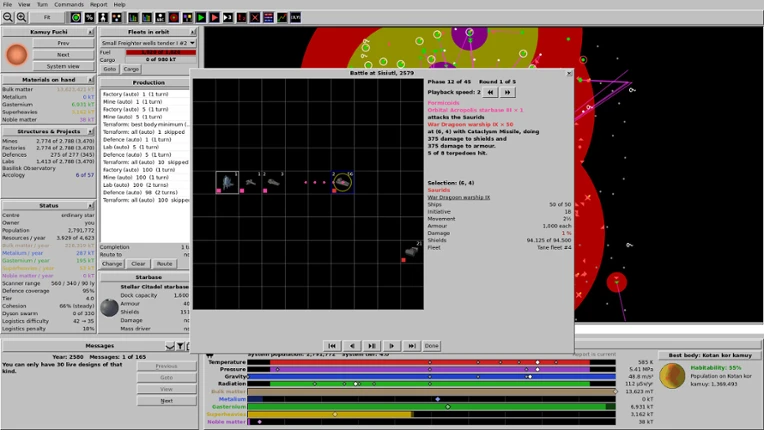
Task: Click the fleet Goto button
Action: point(110,69)
